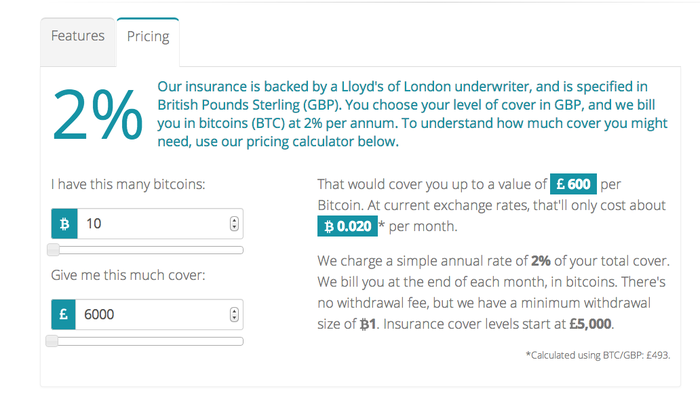Click the large 2% heading

click(x=97, y=114)
